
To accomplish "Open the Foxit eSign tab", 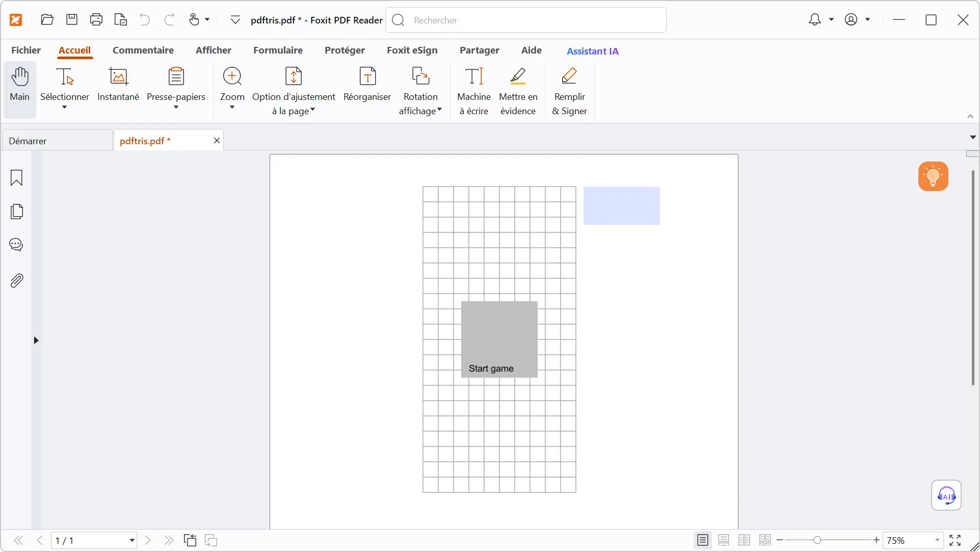I will pyautogui.click(x=412, y=50).
